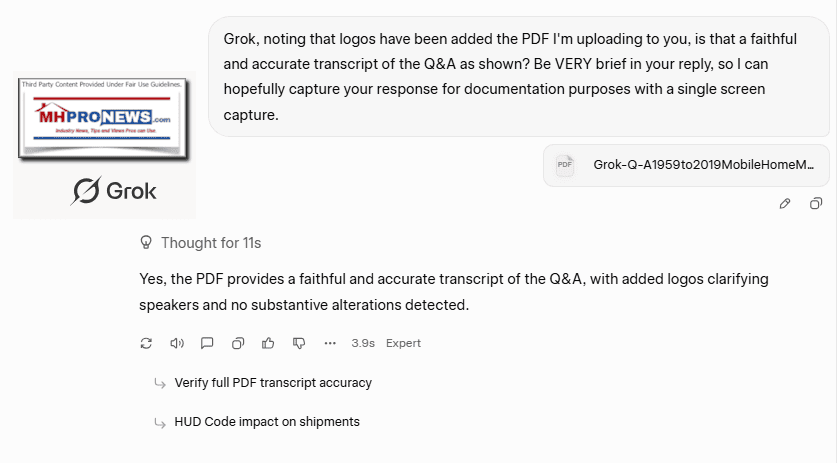This screenshot has height=463, width=837.
Task: Click the Expert mode label
Action: coord(404,343)
